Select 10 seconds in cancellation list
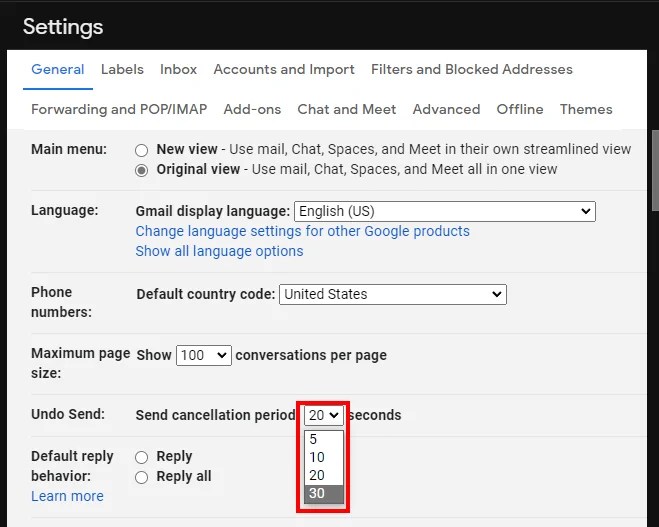This screenshot has height=527, width=659. pos(324,457)
